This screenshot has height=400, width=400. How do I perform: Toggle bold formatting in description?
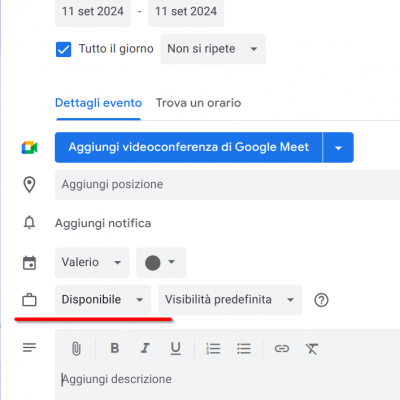coord(115,348)
